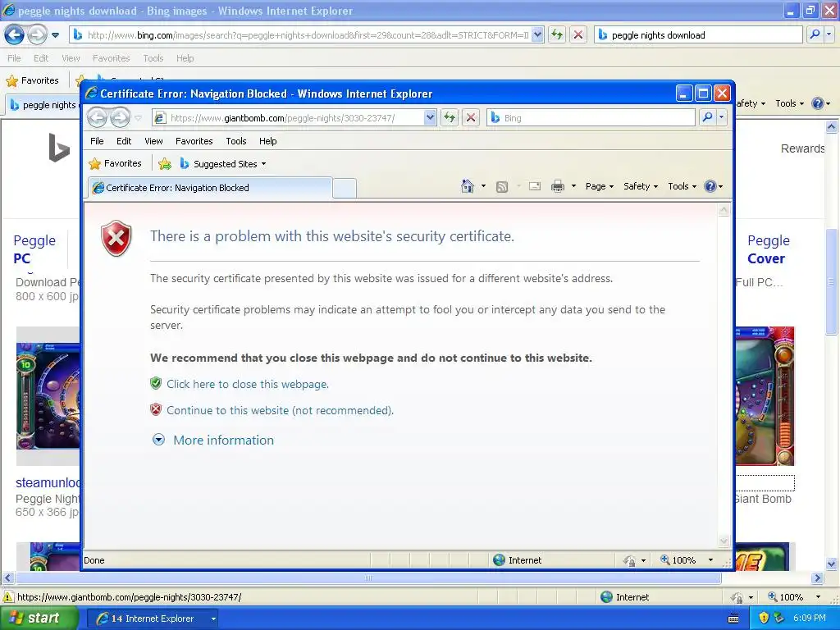Click the Peggle Cover link on background page
The width and height of the screenshot is (840, 630).
768,249
